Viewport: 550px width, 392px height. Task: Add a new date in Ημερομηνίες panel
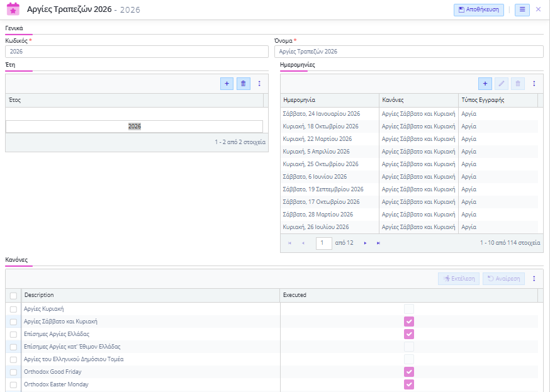click(485, 84)
